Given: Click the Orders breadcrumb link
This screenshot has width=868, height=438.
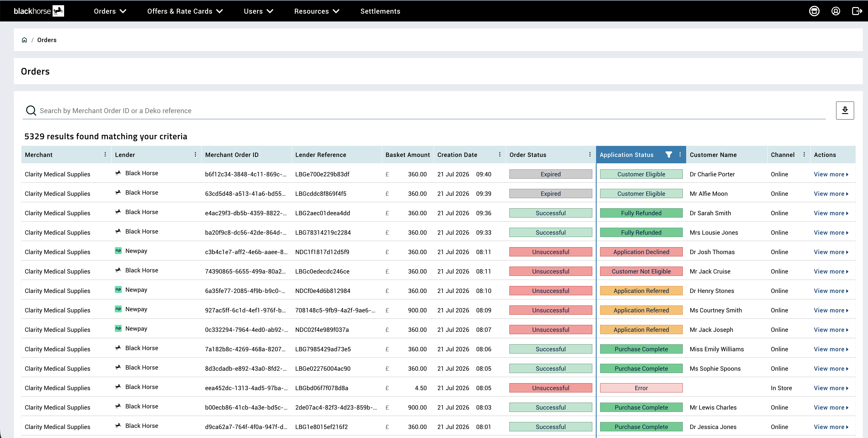Looking at the screenshot, I should pyautogui.click(x=47, y=40).
